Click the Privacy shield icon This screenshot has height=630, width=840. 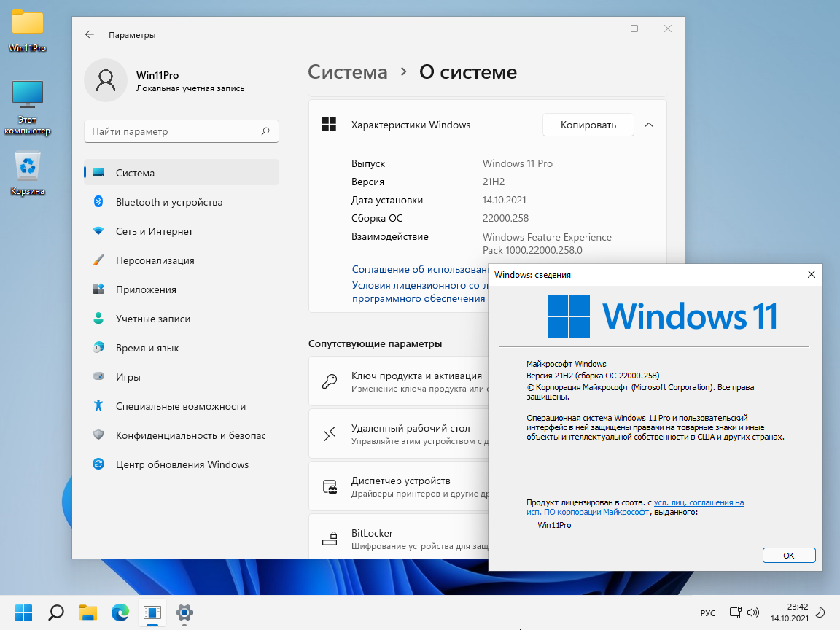click(x=98, y=435)
